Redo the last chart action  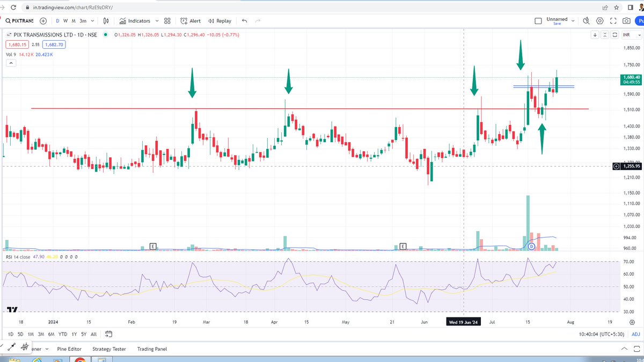pyautogui.click(x=258, y=21)
